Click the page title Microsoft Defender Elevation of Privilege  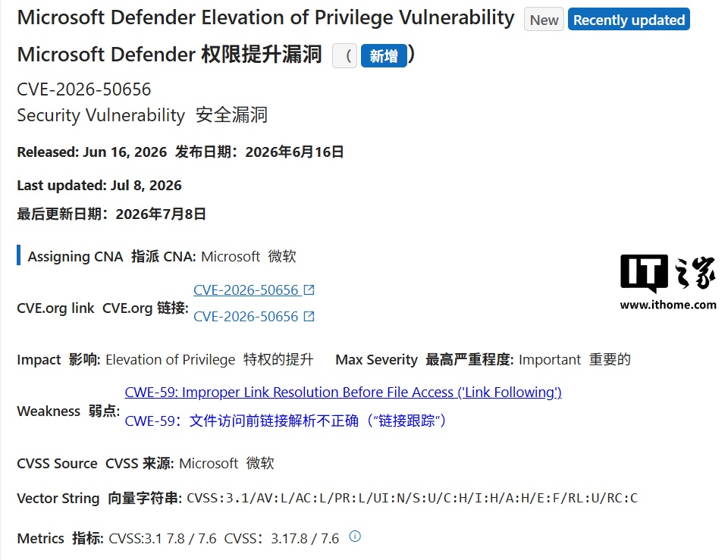coord(265,17)
